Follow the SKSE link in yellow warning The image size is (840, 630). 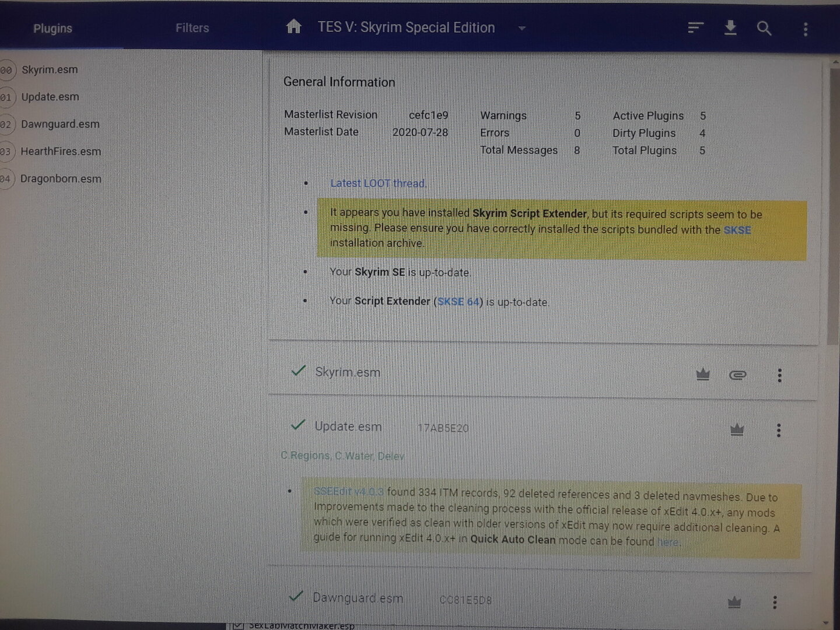pos(737,230)
